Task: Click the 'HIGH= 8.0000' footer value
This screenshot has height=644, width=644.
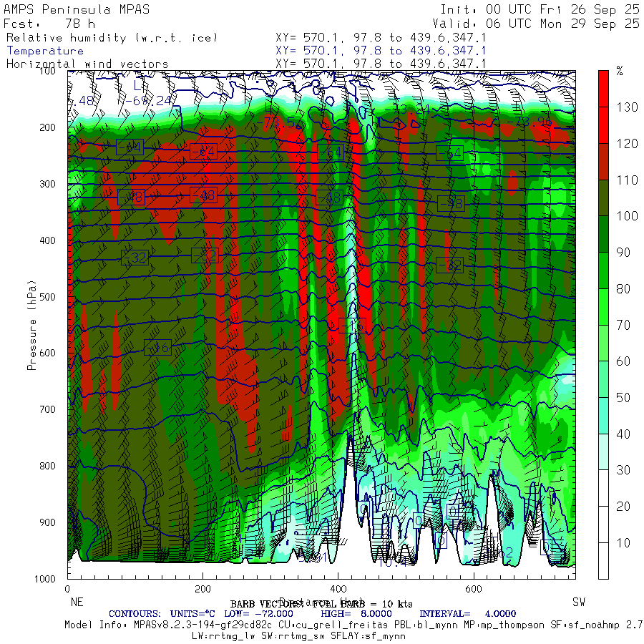Action: point(356,614)
